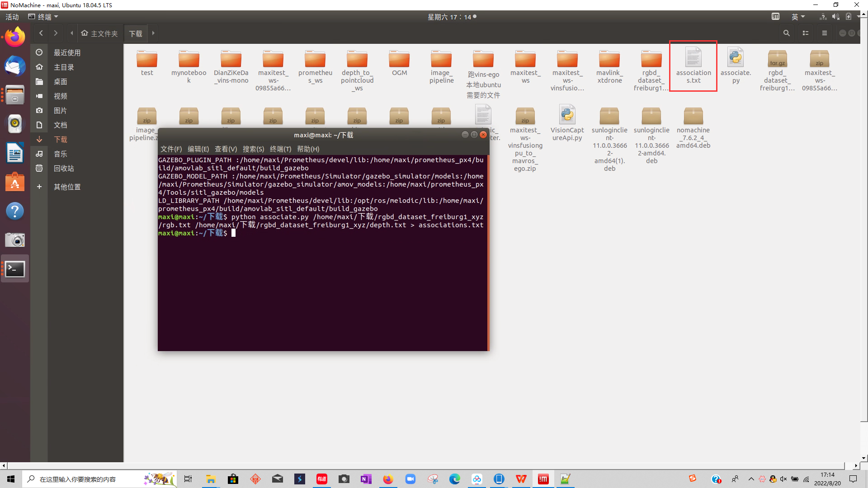Viewport: 868px width, 488px height.
Task: Click 主文件夹 in the path bar
Action: click(100, 33)
